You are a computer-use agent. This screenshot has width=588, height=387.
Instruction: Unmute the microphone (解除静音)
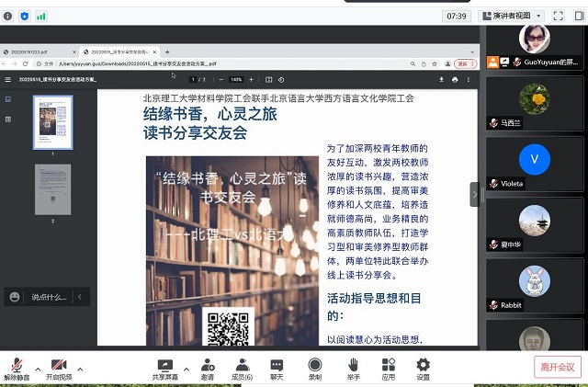pos(17,368)
